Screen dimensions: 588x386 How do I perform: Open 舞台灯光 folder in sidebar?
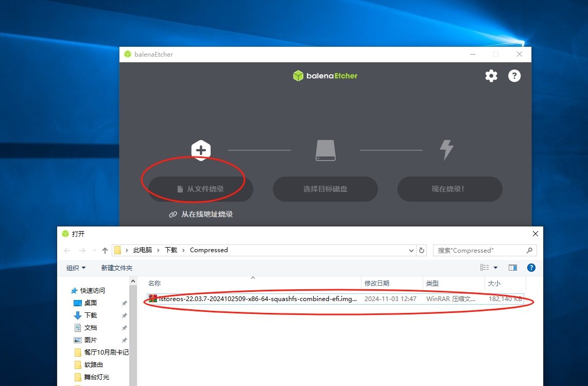92,377
